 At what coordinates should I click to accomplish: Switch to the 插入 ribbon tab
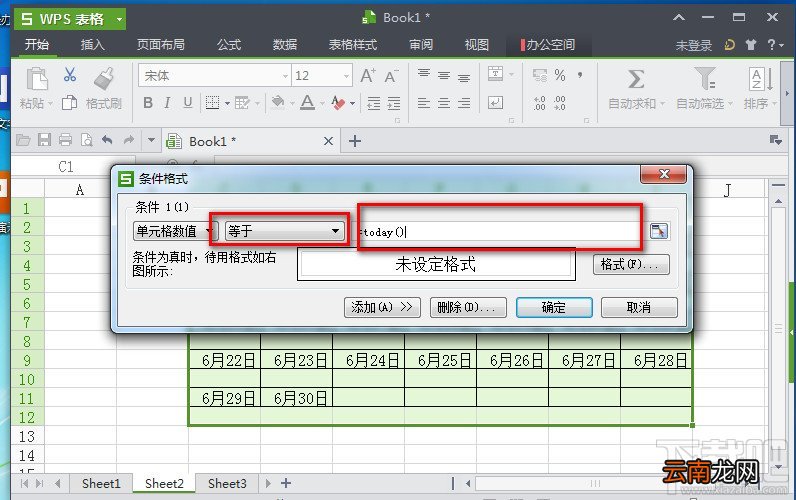pos(92,45)
